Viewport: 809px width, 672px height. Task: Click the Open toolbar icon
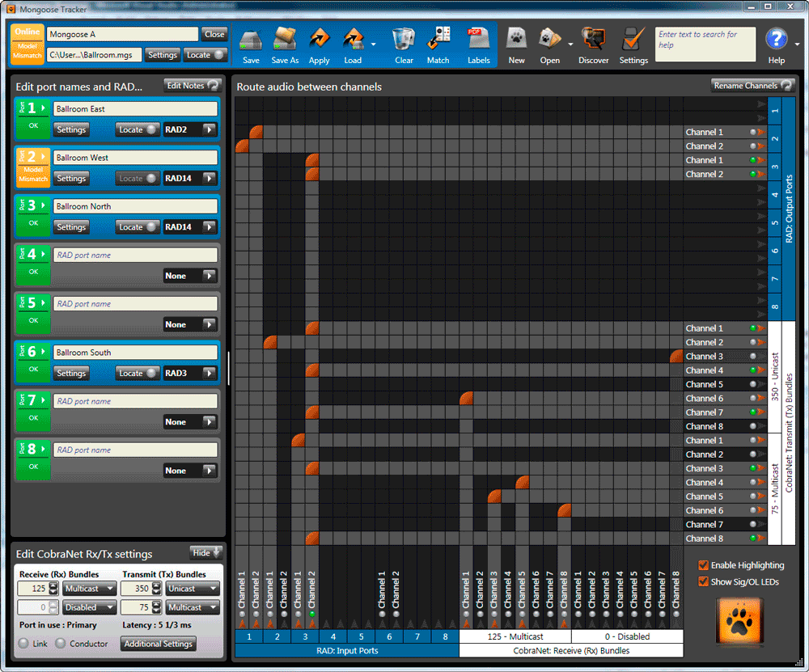tap(549, 39)
